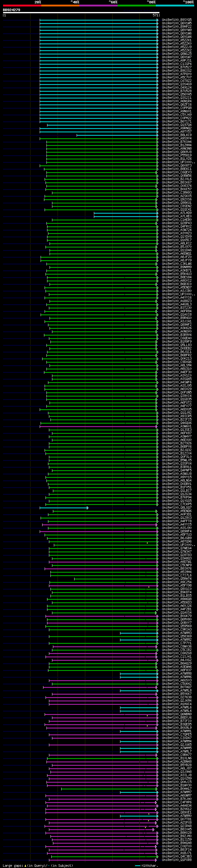Open hit UniRef100_B9HP22
197x868 pixels.
(x=177, y=26)
